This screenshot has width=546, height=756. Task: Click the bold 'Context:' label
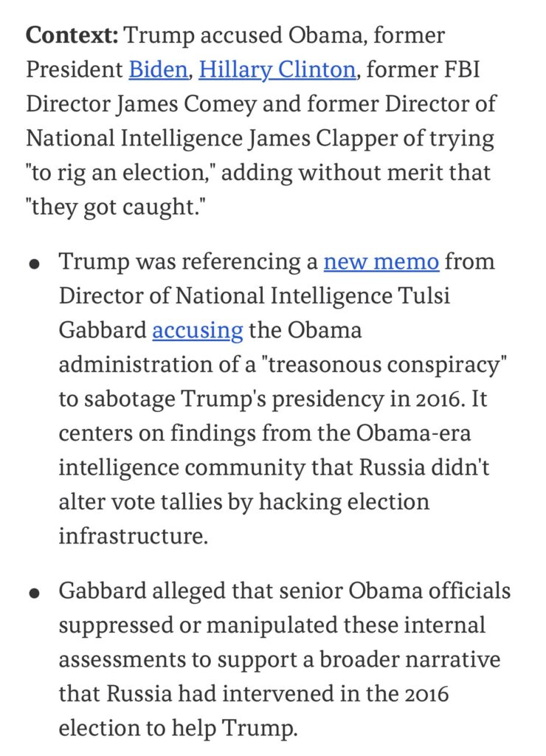[x=72, y=35]
